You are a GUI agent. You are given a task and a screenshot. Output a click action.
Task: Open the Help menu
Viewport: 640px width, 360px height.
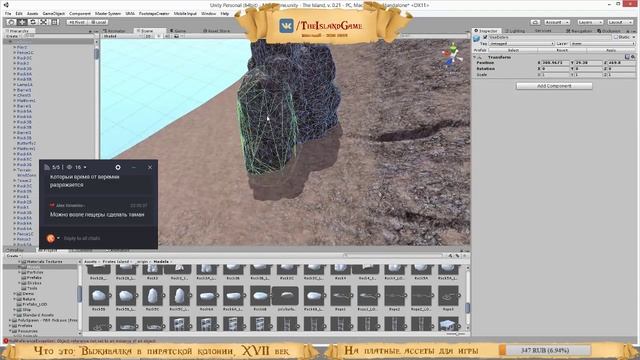(x=224, y=13)
